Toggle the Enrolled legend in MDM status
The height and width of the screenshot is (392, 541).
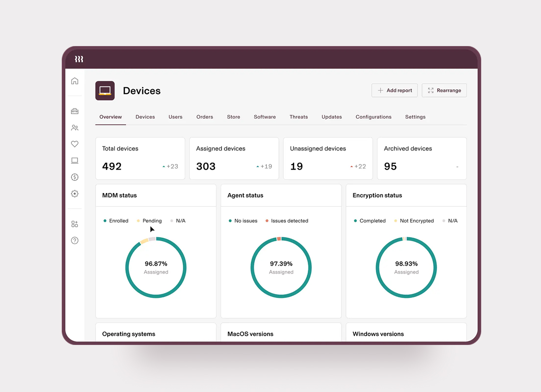pyautogui.click(x=116, y=220)
